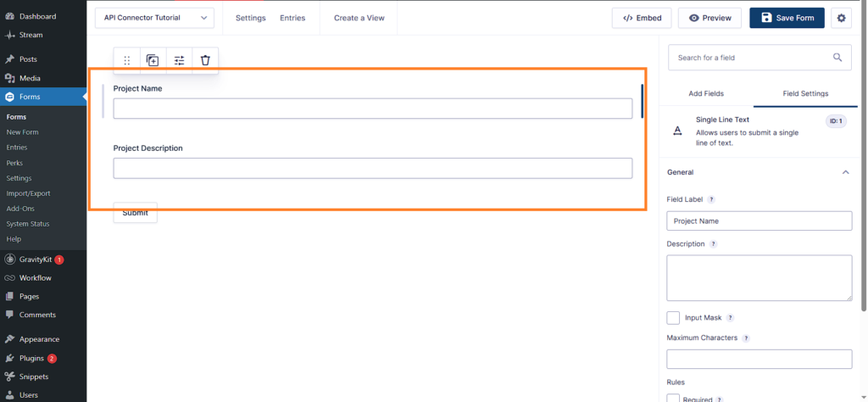Click the Comments icon in the sidebar
The height and width of the screenshot is (402, 868).
(10, 315)
